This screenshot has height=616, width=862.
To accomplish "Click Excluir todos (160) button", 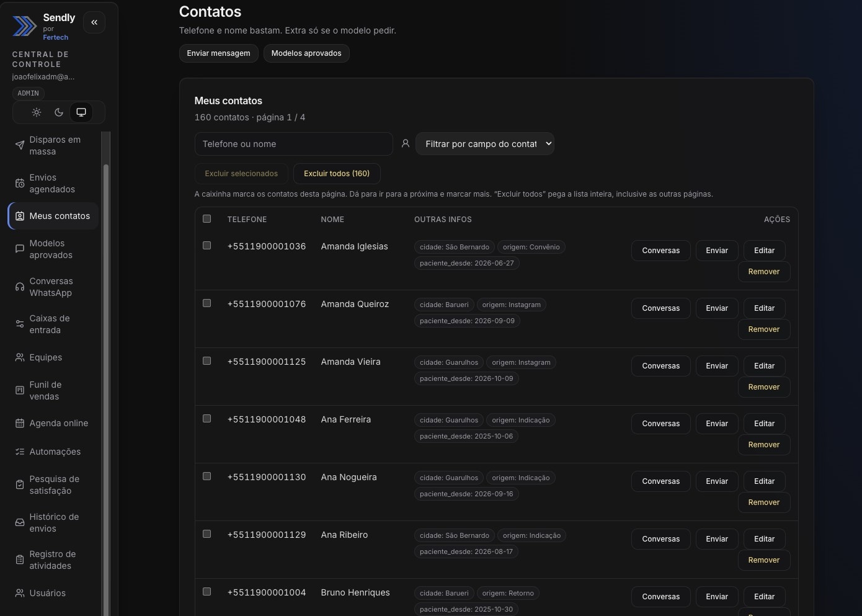I will [337, 174].
